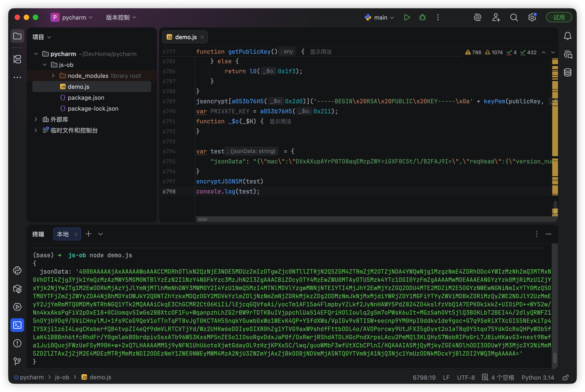Open the Structure tool window icon
The width and height of the screenshot is (585, 392).
pyautogui.click(x=17, y=59)
